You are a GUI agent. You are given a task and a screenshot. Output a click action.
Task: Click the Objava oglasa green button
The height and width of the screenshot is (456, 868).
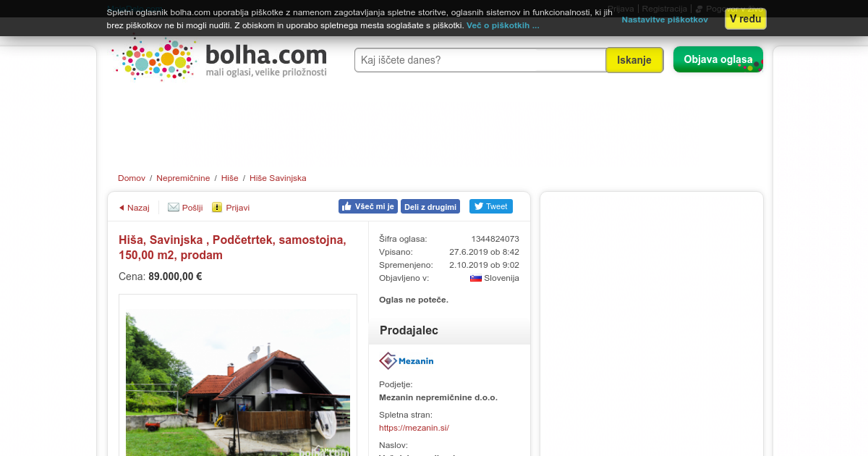(718, 59)
